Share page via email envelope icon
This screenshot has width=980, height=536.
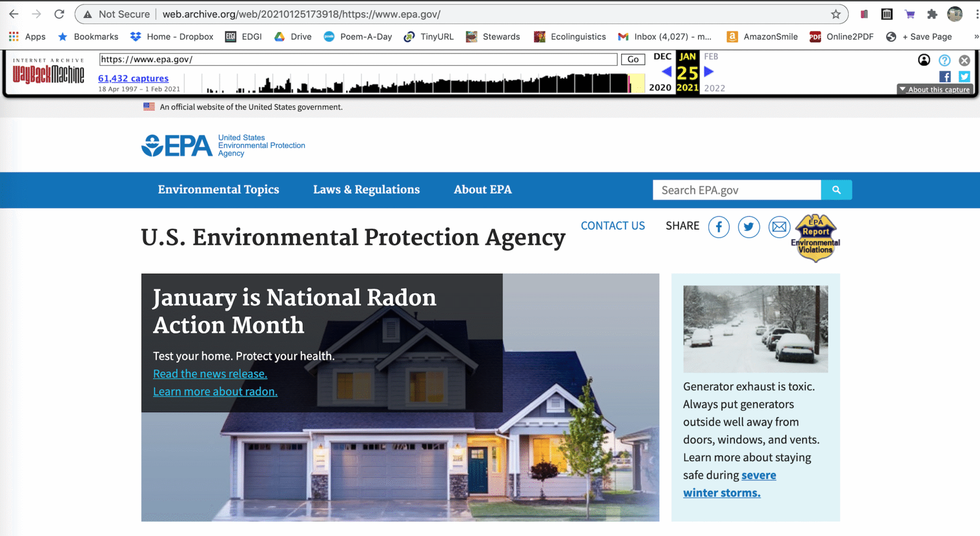779,227
